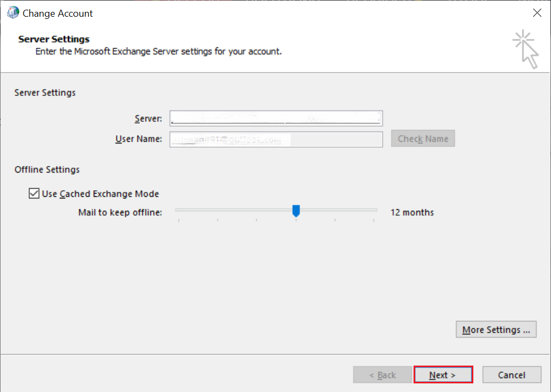The image size is (551, 392).
Task: Click the 'Offline Settings' section label
Action: 47,169
